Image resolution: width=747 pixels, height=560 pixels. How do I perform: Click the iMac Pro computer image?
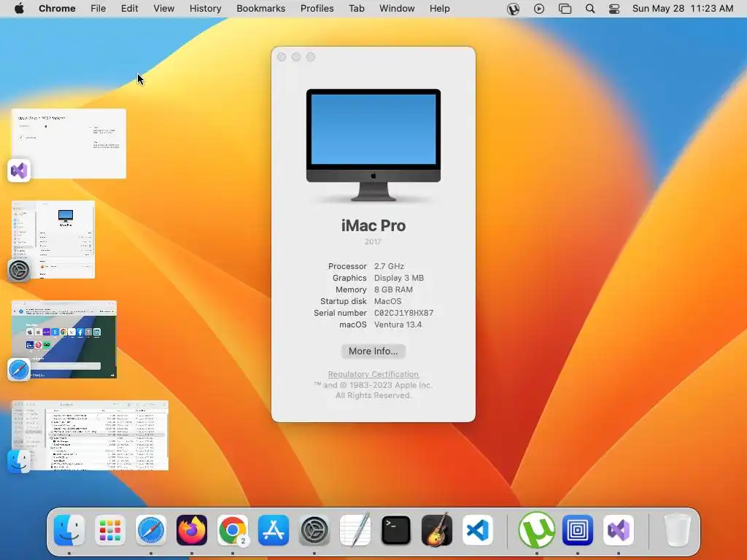[373, 145]
